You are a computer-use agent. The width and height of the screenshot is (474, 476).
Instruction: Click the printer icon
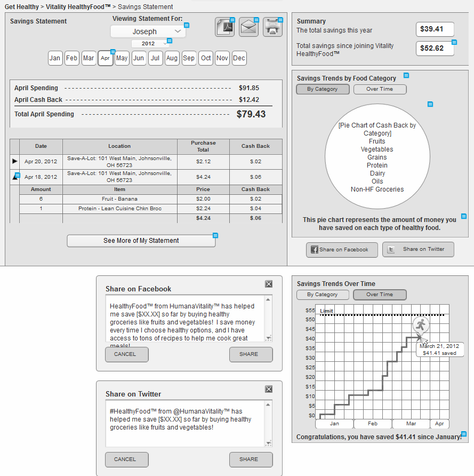click(272, 27)
